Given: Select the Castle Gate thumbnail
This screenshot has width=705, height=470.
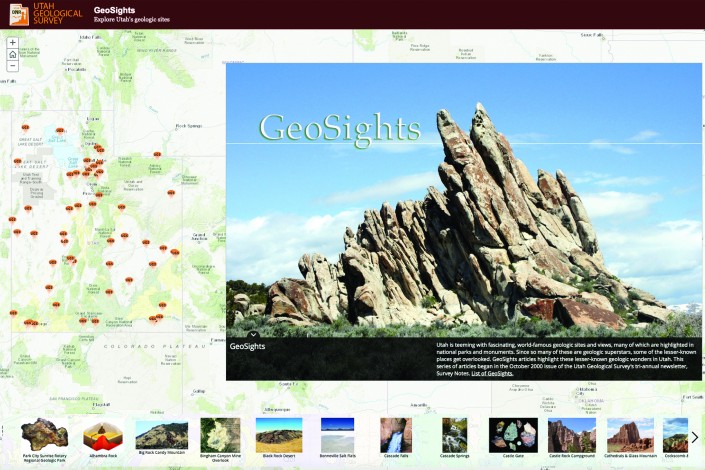Looking at the screenshot, I should click(513, 435).
